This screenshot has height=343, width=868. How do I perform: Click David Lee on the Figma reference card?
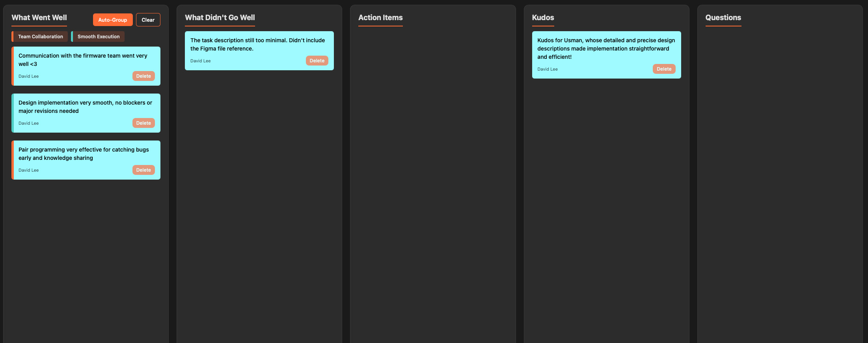pyautogui.click(x=200, y=61)
